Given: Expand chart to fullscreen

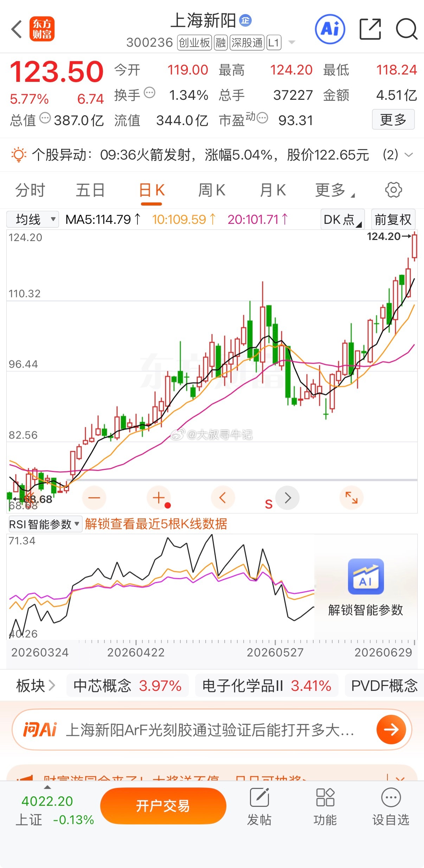Looking at the screenshot, I should click(x=352, y=498).
